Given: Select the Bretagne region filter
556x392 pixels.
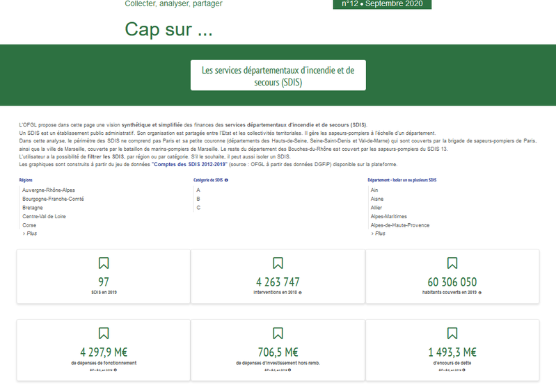Looking at the screenshot, I should [x=33, y=208].
